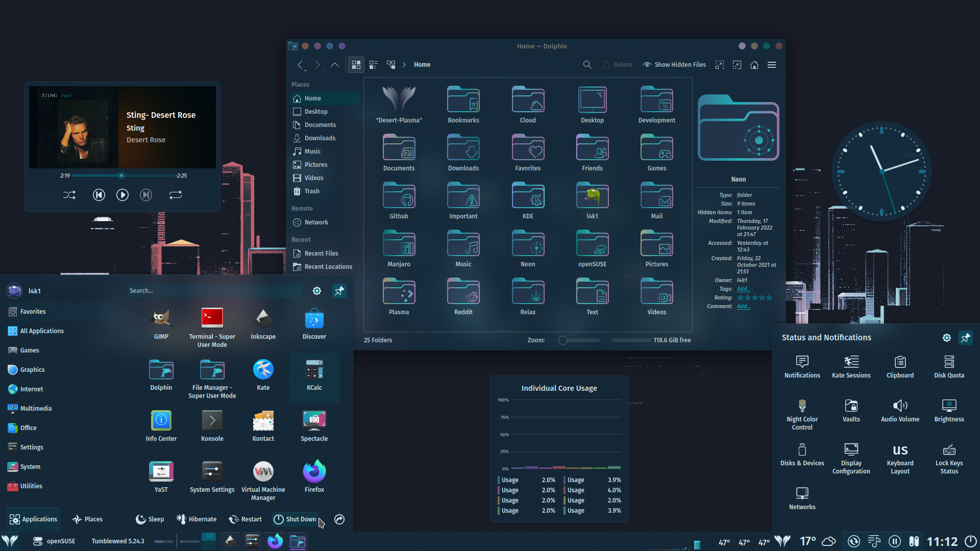The height and width of the screenshot is (551, 980).
Task: Open the Reddit folder in Dolphin
Action: (463, 296)
